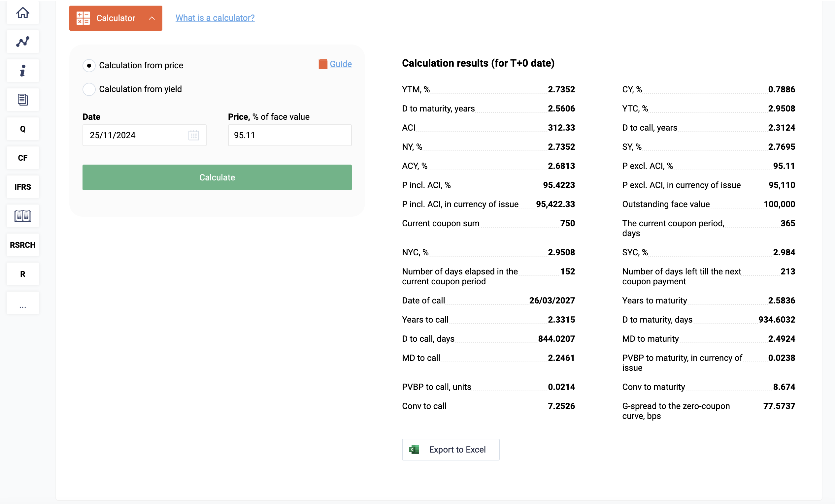Click the document page icon in sidebar
The width and height of the screenshot is (835, 504).
coord(23,100)
